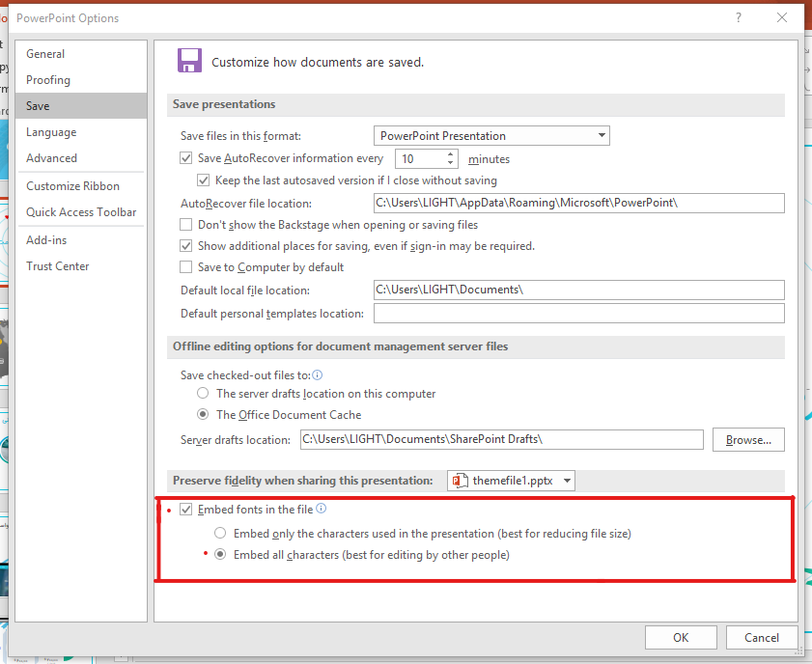Select The Office Document Cache radio button
Viewport: 812px width, 664px height.
203,415
